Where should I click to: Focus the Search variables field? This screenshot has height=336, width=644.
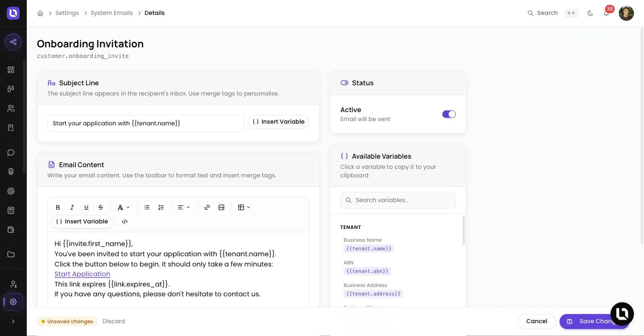tap(398, 200)
